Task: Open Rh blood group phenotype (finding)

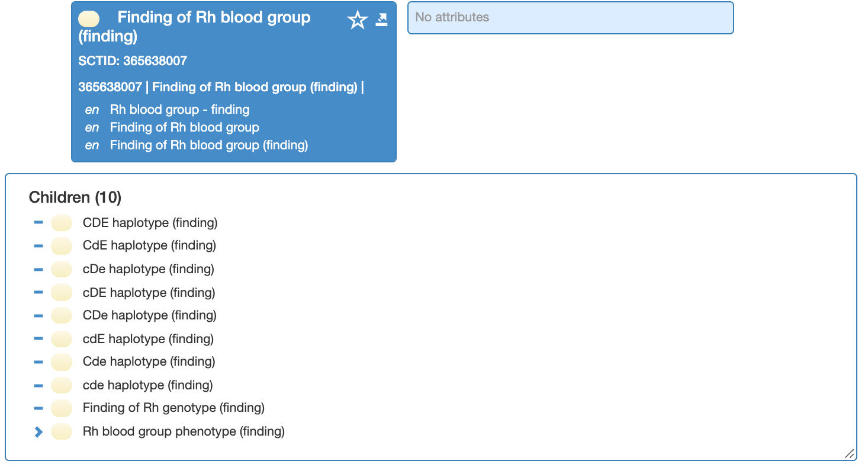Action: (x=184, y=431)
